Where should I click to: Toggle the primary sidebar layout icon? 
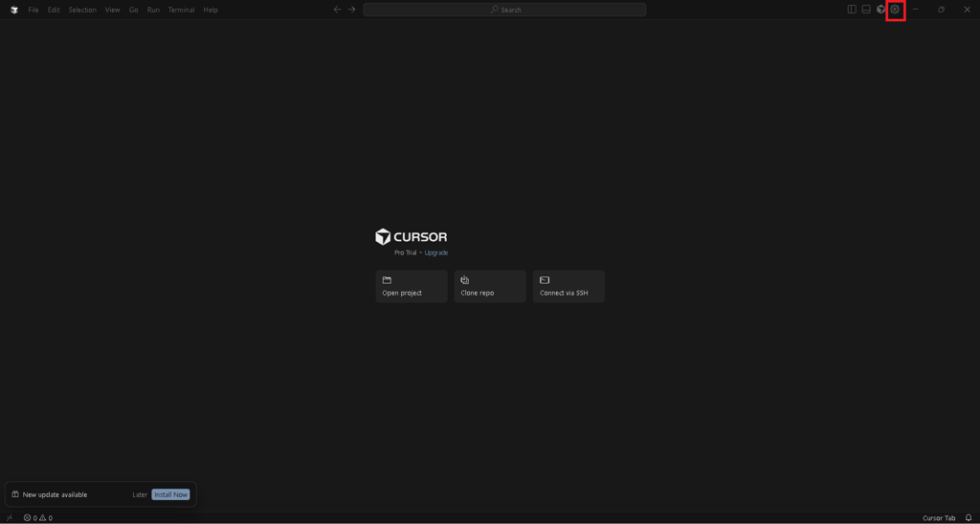pyautogui.click(x=852, y=10)
